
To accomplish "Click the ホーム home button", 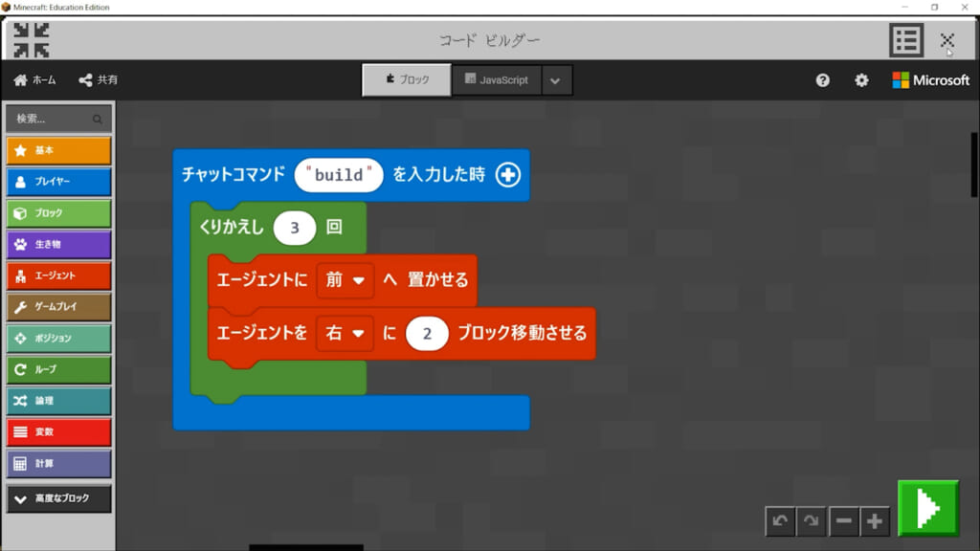I will pyautogui.click(x=34, y=80).
